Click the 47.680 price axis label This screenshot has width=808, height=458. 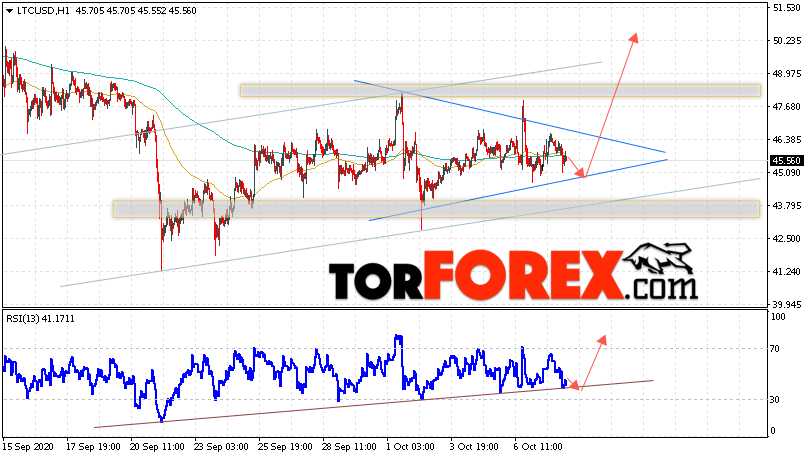787,107
